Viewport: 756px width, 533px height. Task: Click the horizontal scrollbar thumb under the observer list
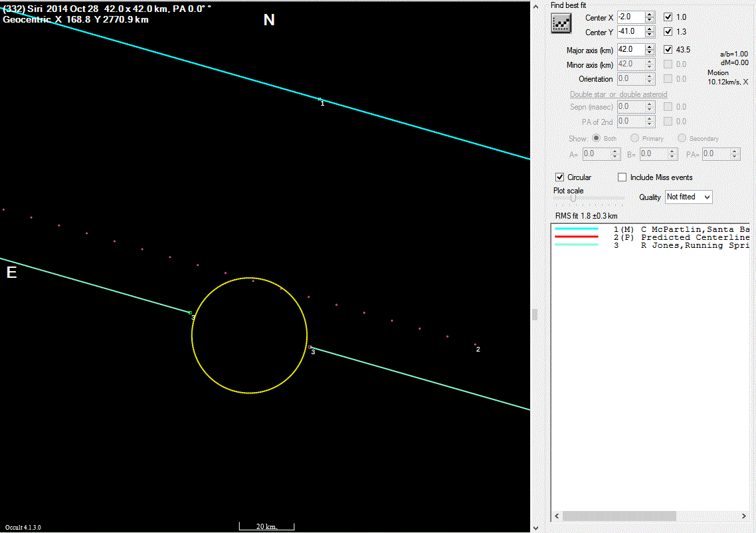coord(618,516)
